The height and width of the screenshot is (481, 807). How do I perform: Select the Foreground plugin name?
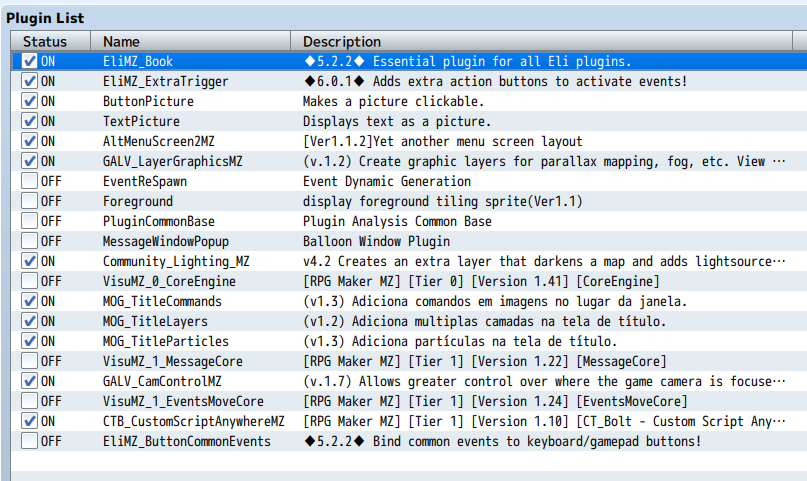(138, 202)
